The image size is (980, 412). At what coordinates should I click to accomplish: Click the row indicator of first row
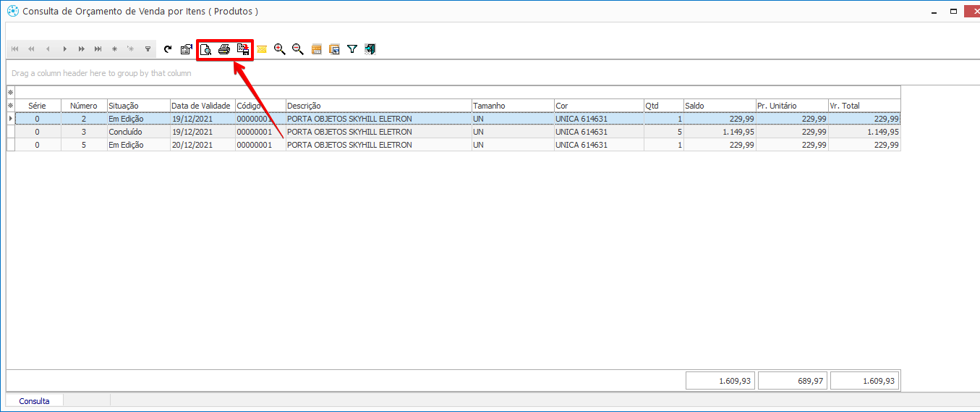(x=10, y=119)
